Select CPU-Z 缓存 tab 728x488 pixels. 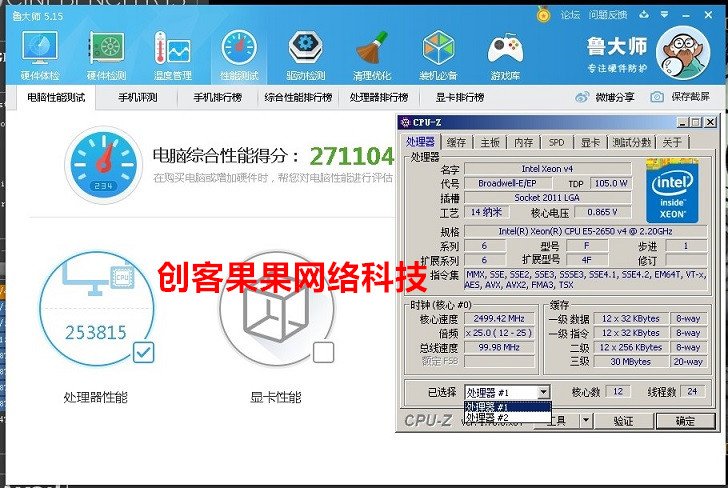[x=456, y=143]
